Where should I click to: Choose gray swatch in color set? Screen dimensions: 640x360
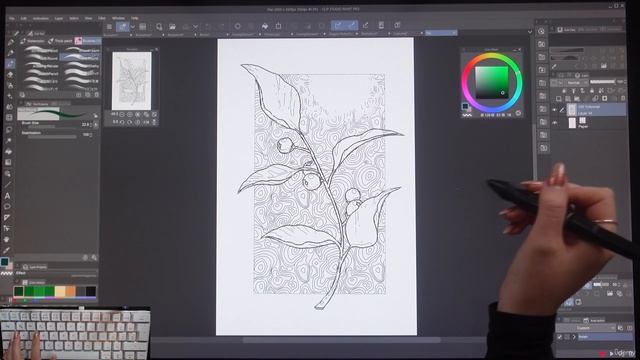tap(81, 291)
